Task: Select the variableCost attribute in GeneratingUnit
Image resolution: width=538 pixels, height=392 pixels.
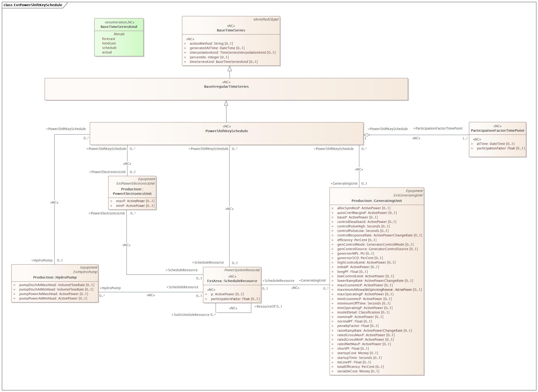Action: [358, 371]
